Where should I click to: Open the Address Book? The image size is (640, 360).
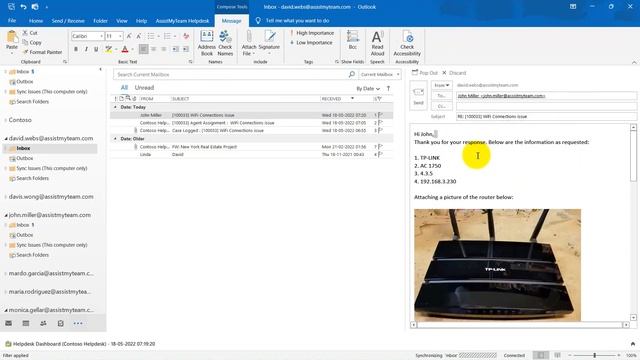tap(207, 43)
